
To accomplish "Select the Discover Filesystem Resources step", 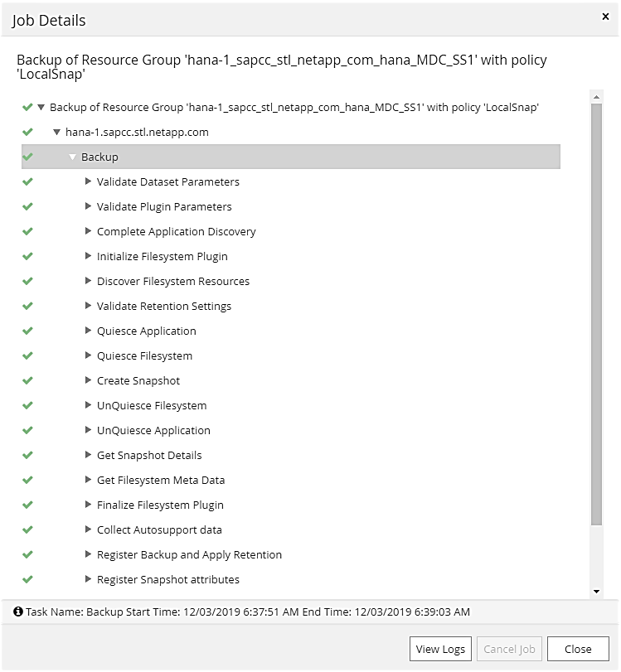I will tap(172, 281).
